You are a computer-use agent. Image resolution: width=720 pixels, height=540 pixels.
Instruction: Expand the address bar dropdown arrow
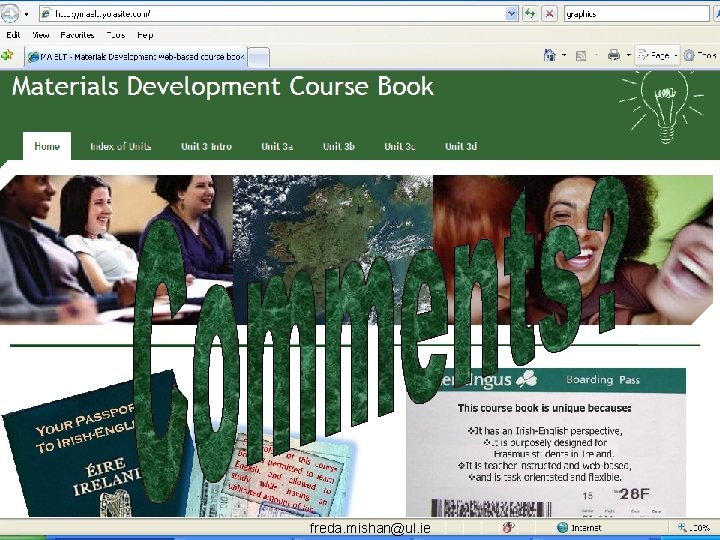(x=512, y=14)
